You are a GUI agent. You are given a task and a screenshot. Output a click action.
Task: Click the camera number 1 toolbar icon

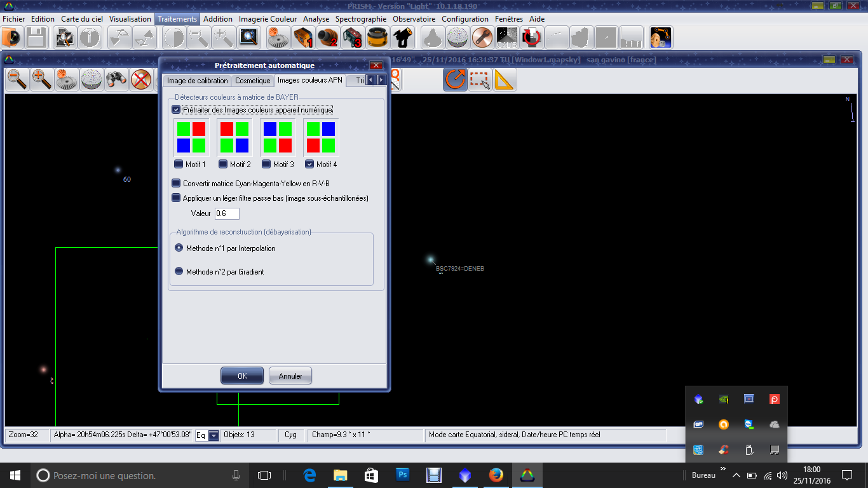click(303, 38)
